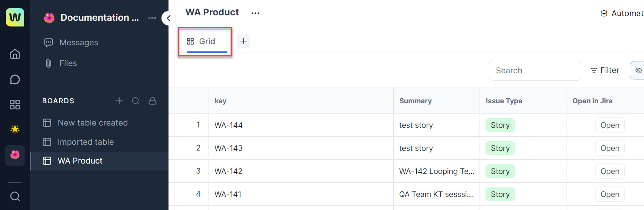The width and height of the screenshot is (644, 210).
Task: Open WA Product title ellipsis menu
Action: coord(255,13)
